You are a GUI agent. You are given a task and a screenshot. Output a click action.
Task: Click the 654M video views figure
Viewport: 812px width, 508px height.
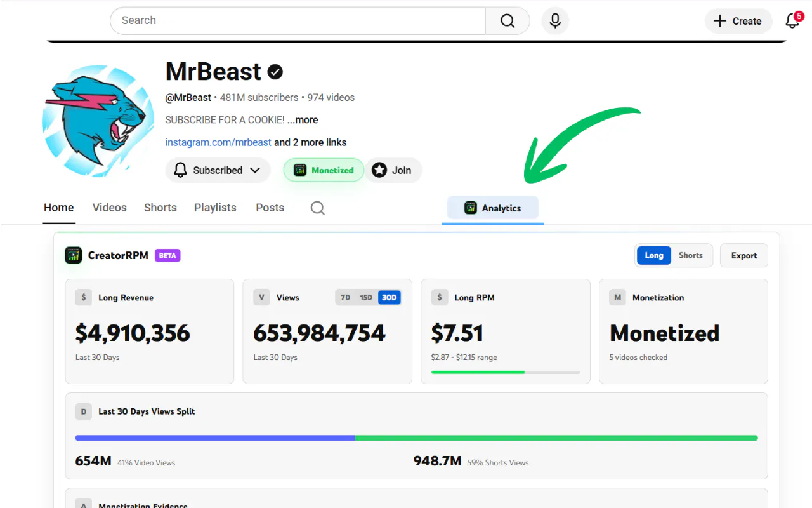93,461
